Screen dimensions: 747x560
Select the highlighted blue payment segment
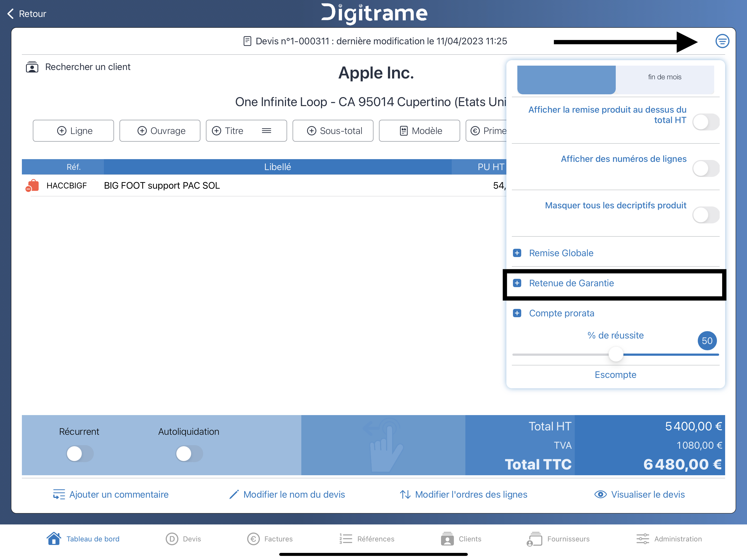566,80
